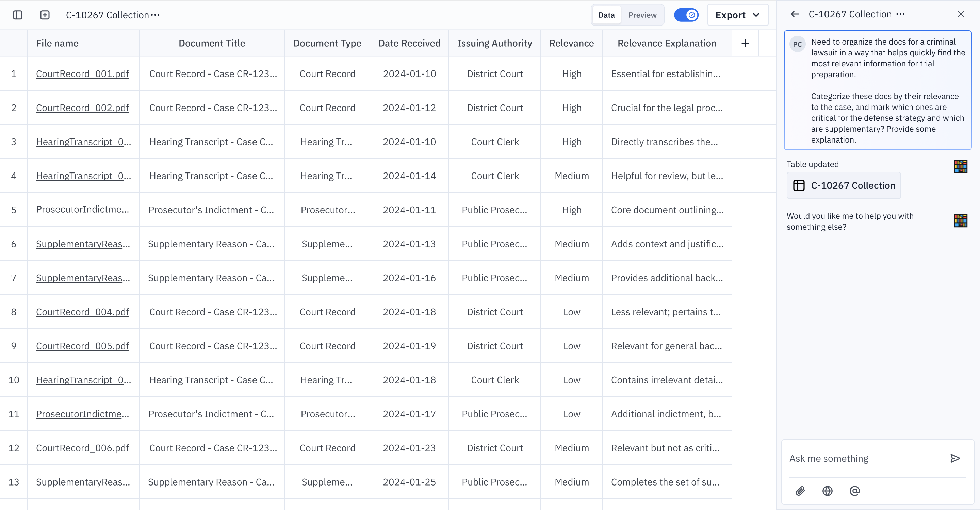Send message with paper plane icon

click(x=955, y=458)
